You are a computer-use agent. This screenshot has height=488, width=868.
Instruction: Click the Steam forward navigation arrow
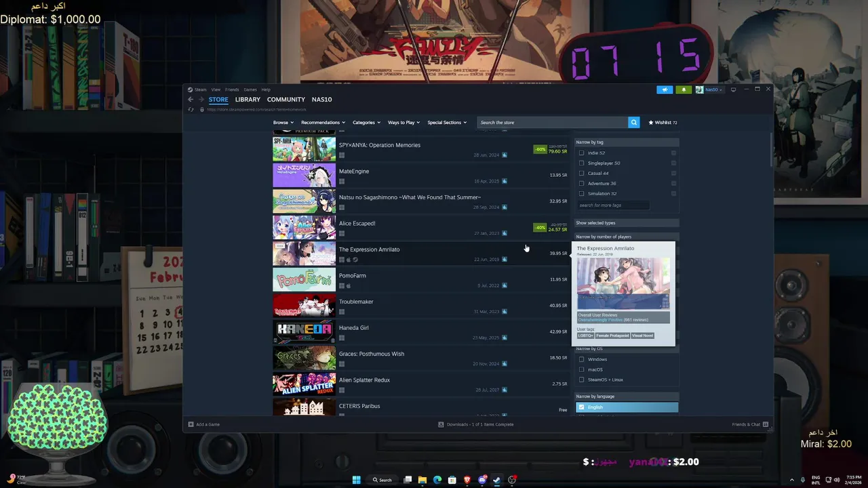click(x=201, y=100)
